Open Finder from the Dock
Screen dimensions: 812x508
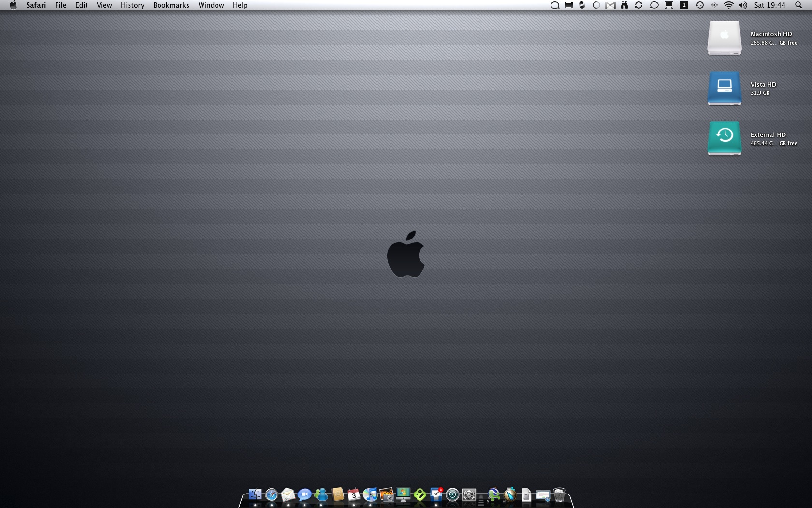click(255, 495)
